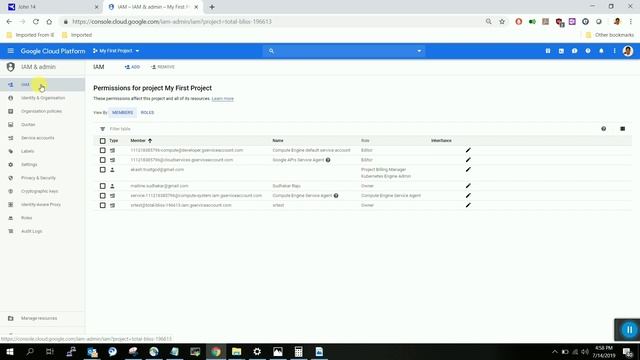This screenshot has height=360, width=640.
Task: Open Calculator from the taskbar
Action: click(x=298, y=352)
